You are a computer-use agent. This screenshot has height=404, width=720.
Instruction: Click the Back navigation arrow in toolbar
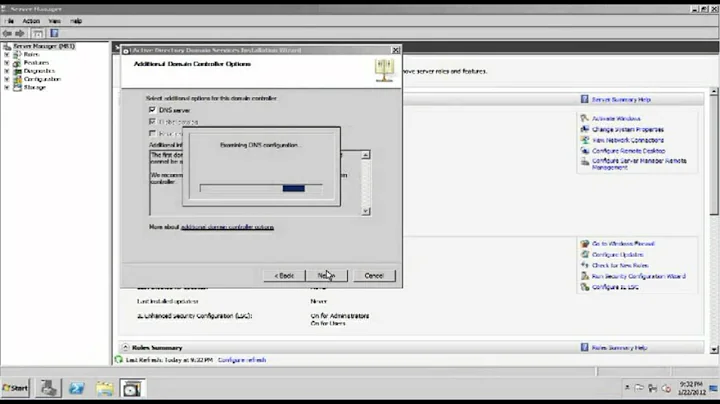tap(7, 34)
